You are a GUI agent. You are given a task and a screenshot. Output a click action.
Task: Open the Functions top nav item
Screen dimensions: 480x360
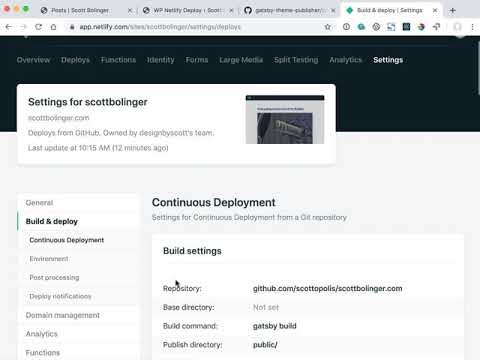pyautogui.click(x=118, y=60)
